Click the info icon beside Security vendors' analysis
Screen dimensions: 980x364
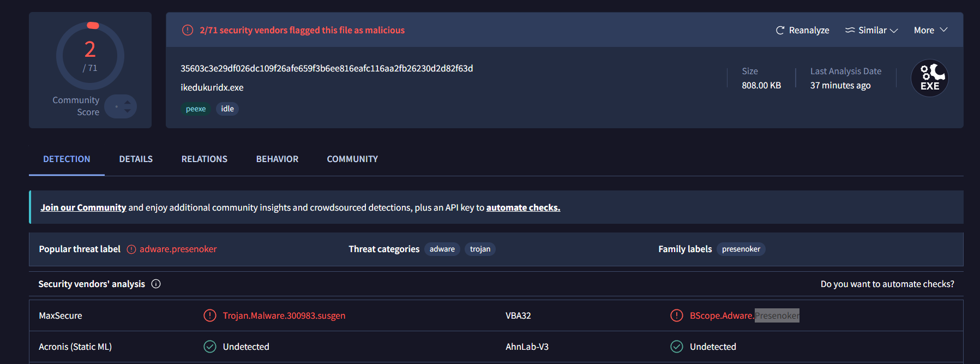(x=156, y=284)
